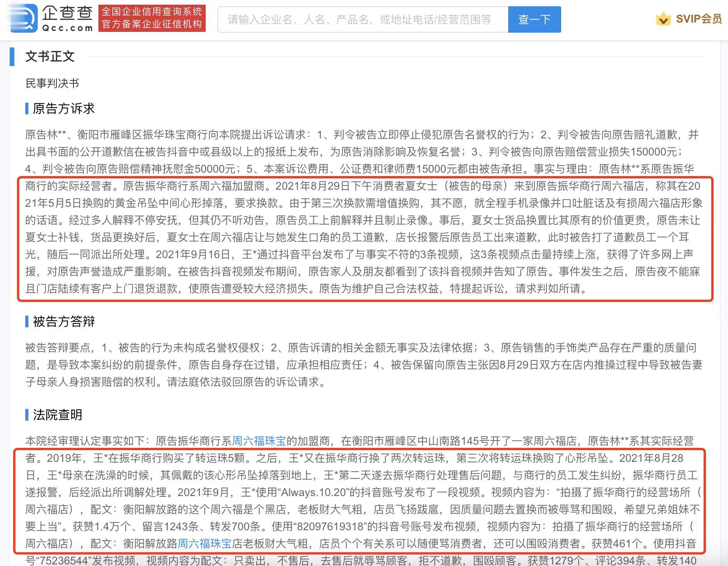Open first 周六福珠宝 link in 法院查明
The image size is (728, 566).
[259, 441]
